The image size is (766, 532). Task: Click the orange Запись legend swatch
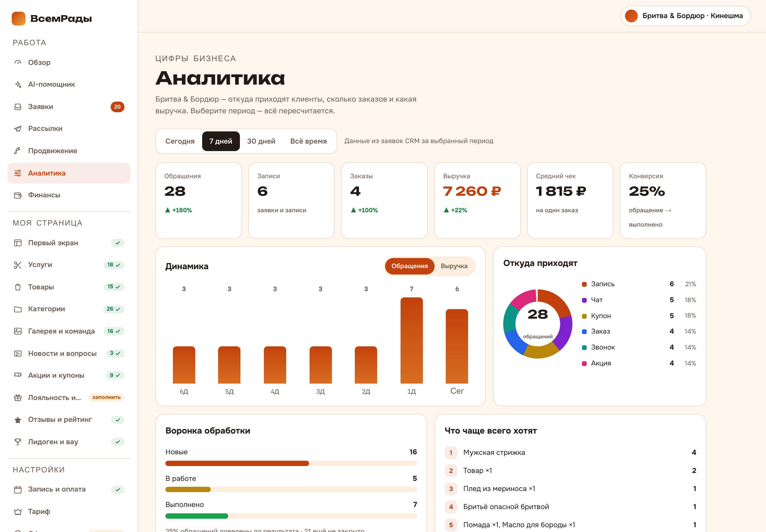pyautogui.click(x=584, y=284)
